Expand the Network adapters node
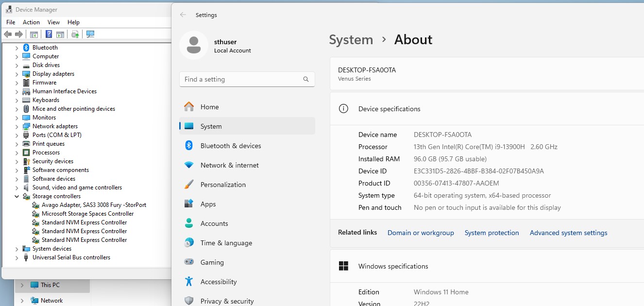 pos(17,127)
